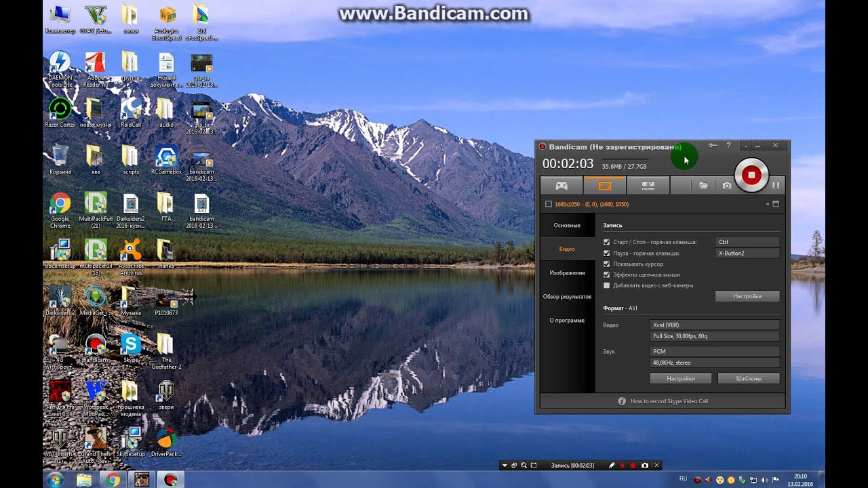Click Настройки button in Формат section

681,378
